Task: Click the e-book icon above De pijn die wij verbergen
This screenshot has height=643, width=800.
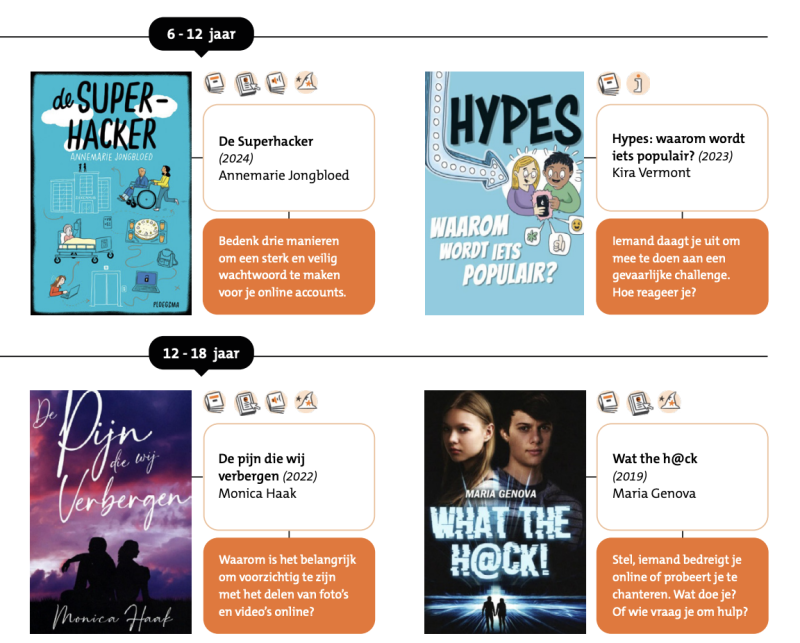Action: click(x=247, y=403)
